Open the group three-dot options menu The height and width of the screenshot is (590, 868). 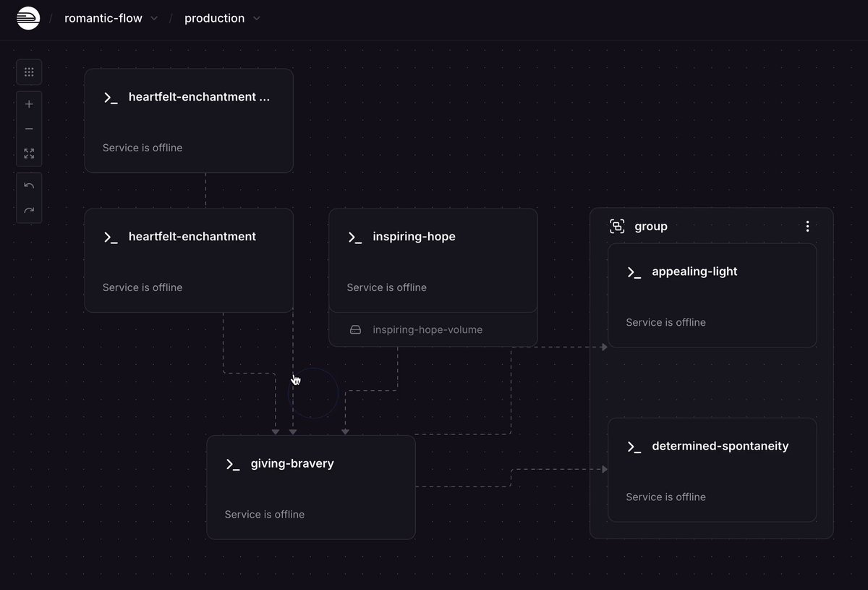[807, 227]
